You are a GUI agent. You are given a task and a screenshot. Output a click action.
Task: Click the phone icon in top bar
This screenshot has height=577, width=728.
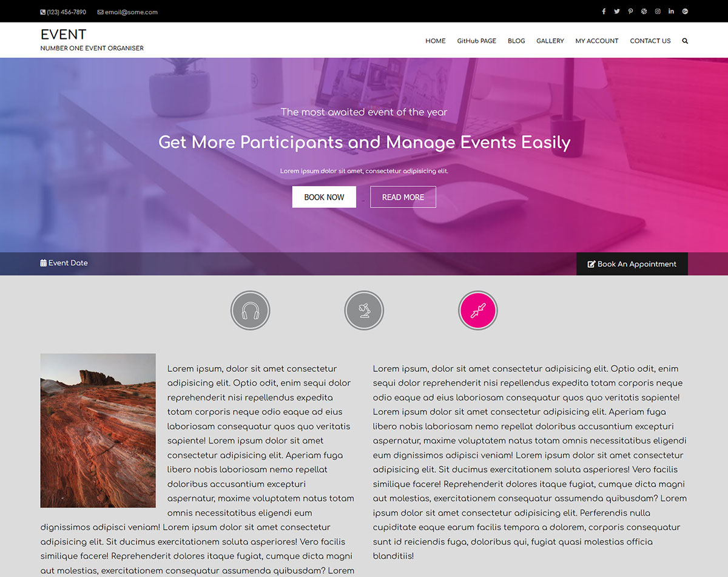43,12
